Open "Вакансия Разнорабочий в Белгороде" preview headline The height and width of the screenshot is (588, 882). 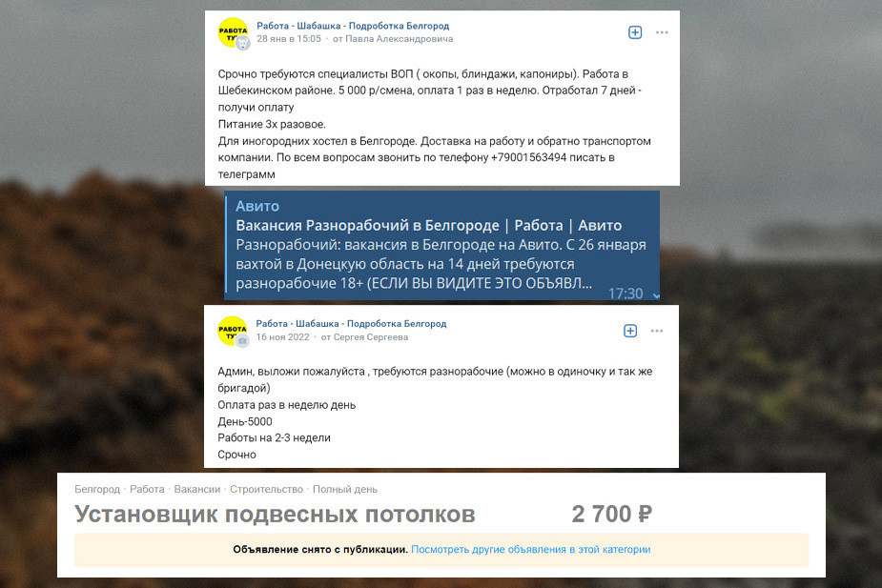[x=428, y=226]
